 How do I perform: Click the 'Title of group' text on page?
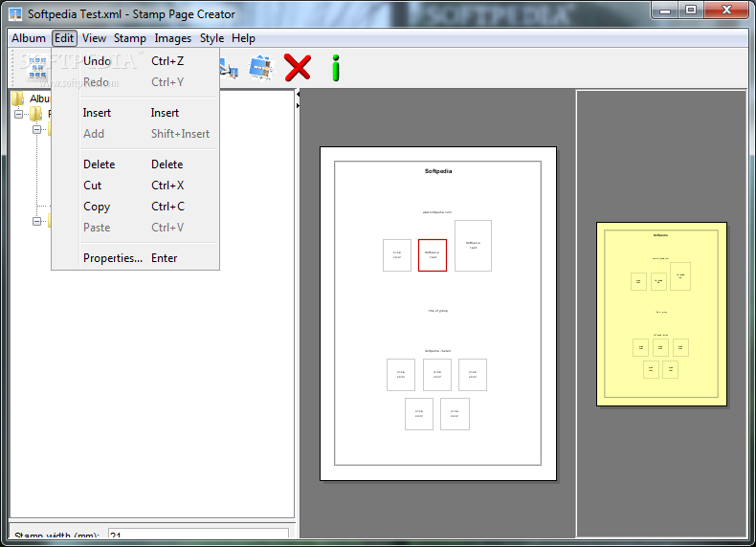437,311
